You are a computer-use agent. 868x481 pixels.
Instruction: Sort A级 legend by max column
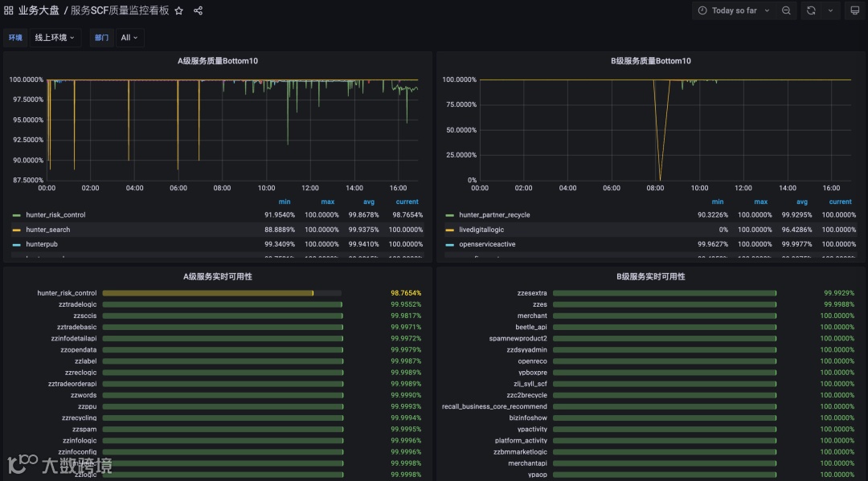[328, 202]
